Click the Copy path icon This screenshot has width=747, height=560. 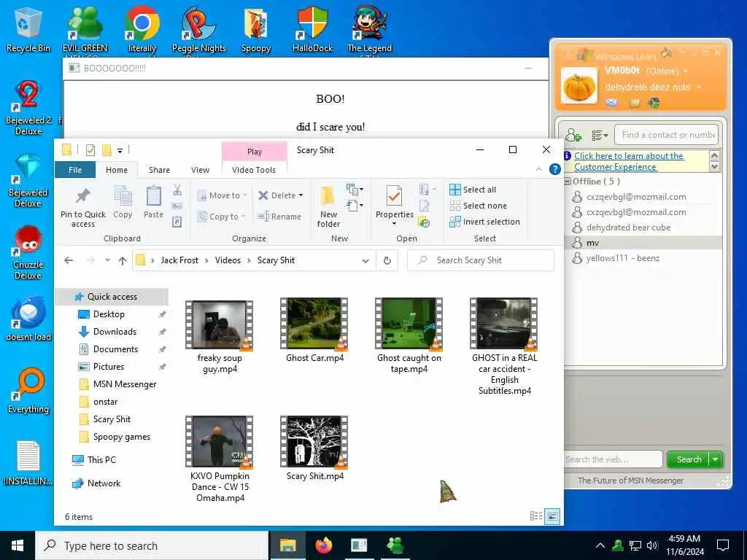point(177,206)
